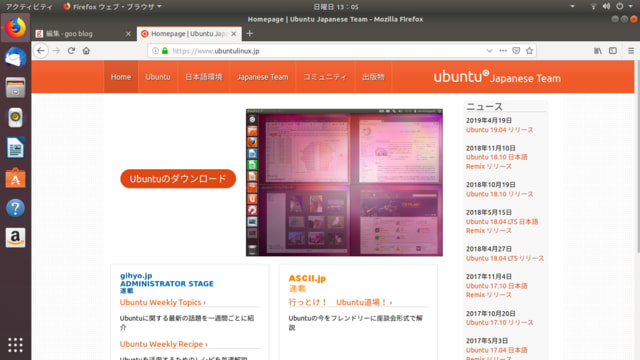Close the goo blog tab
The height and width of the screenshot is (360, 640).
coord(128,34)
